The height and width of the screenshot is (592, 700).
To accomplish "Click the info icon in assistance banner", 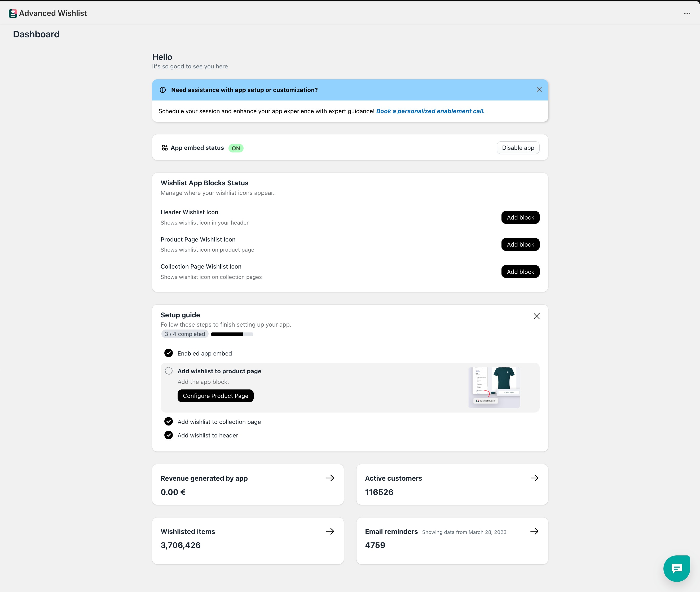I will (x=163, y=90).
